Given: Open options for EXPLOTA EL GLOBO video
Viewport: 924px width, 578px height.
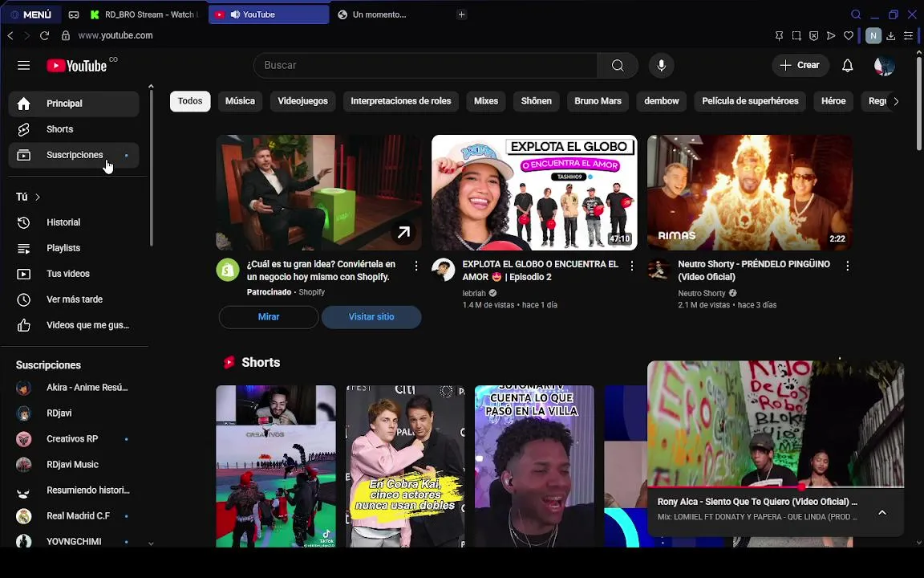Looking at the screenshot, I should pos(632,266).
